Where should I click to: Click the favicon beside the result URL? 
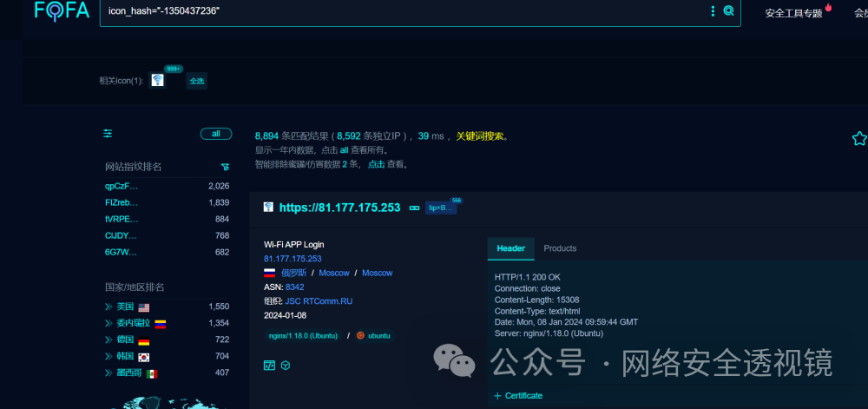pos(268,208)
